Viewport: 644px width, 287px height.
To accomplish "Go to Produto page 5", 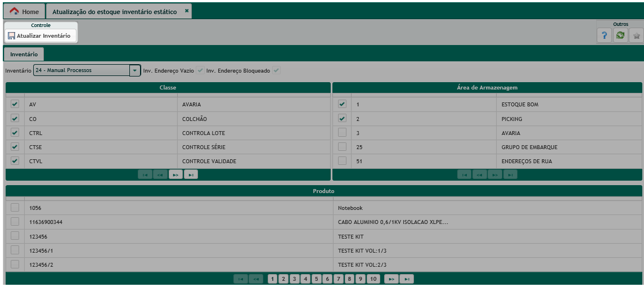I will (x=316, y=279).
